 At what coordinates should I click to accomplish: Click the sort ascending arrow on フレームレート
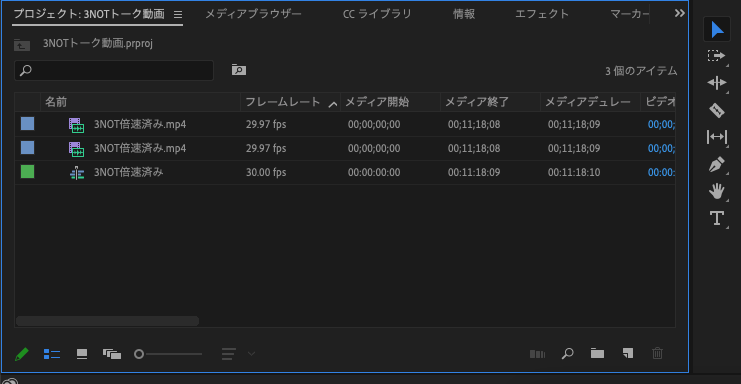point(333,104)
